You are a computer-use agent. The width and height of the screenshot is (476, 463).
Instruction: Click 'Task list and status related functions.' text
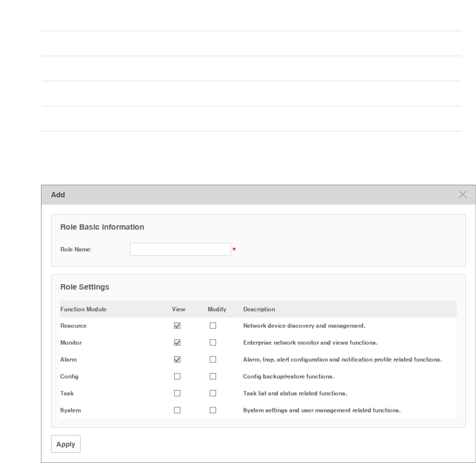[x=295, y=394]
